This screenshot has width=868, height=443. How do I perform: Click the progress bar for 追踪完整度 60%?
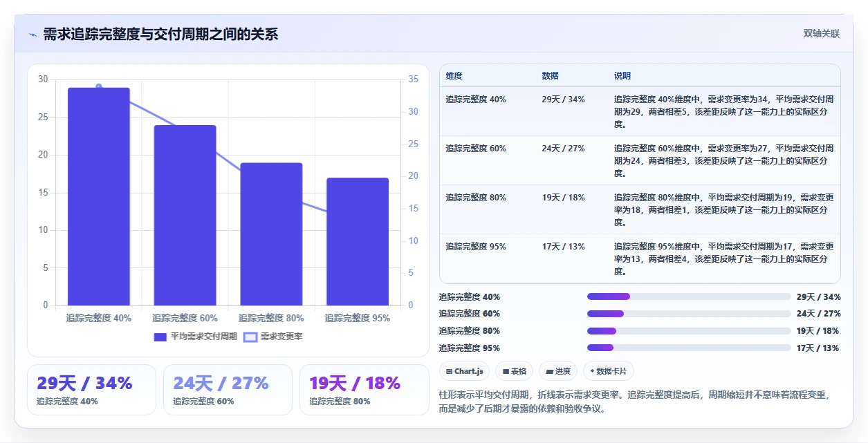point(689,314)
